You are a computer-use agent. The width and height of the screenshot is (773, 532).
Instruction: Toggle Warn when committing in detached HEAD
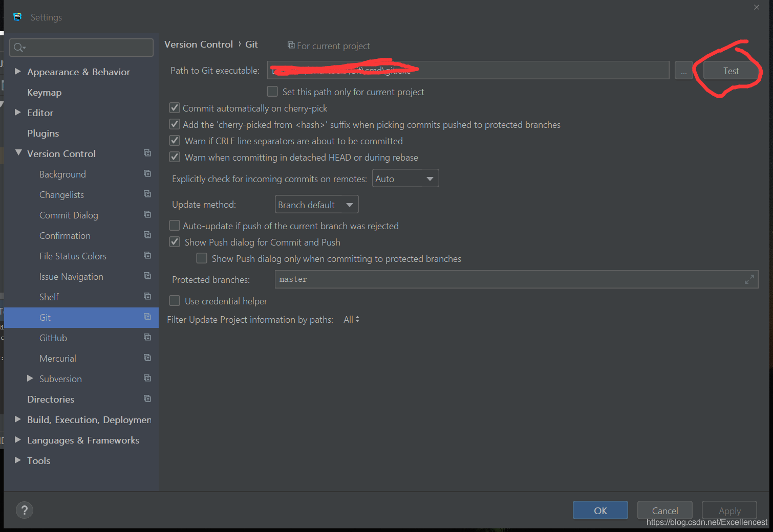click(x=175, y=157)
